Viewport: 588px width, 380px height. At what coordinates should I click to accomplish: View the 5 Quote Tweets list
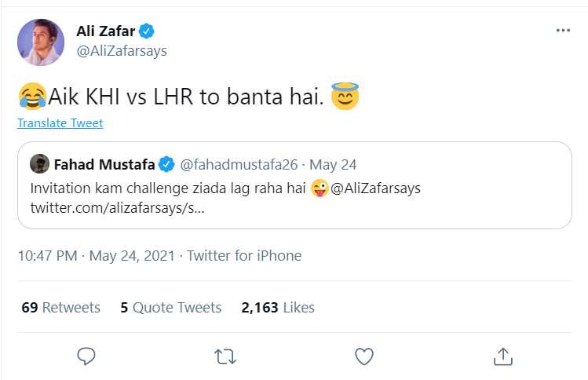point(170,308)
